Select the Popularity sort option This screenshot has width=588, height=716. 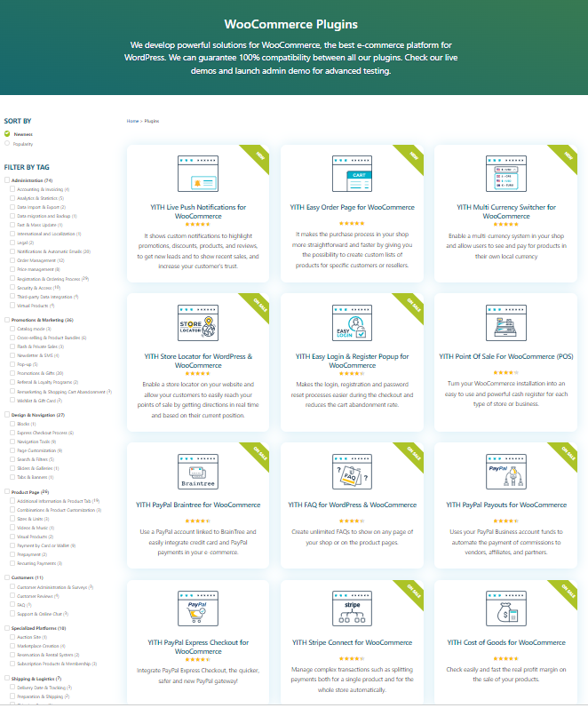tap(7, 143)
